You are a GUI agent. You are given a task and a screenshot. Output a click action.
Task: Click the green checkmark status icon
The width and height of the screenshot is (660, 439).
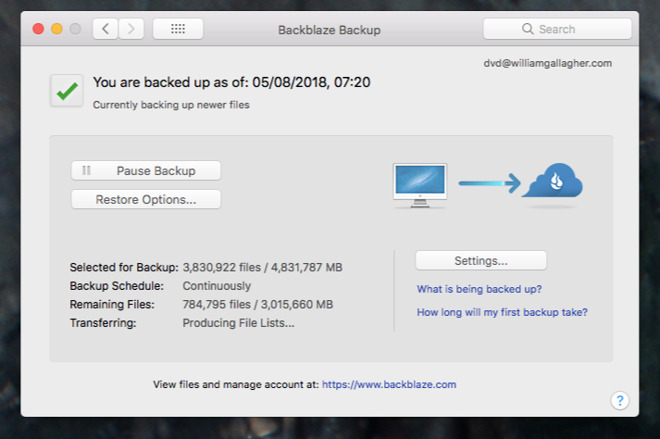pos(67,90)
